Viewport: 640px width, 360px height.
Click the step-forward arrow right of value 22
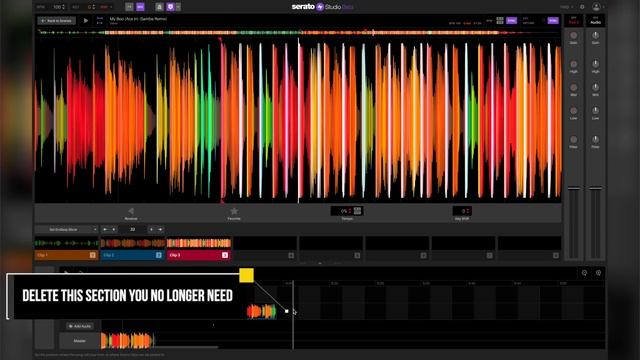coord(151,229)
